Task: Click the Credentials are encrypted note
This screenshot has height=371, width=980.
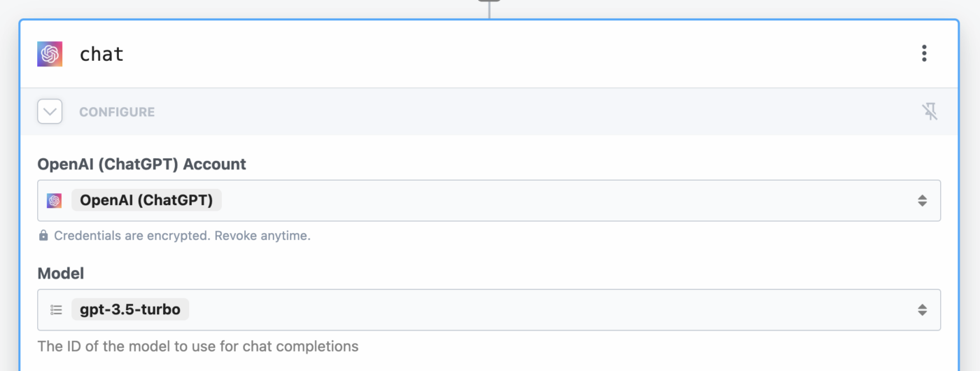Action: (x=182, y=236)
